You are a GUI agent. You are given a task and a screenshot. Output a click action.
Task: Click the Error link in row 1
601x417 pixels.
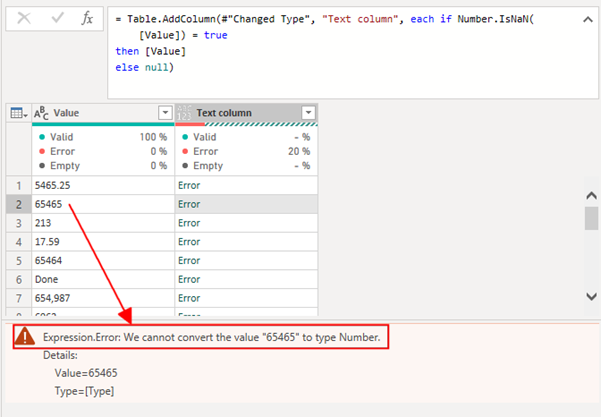189,185
